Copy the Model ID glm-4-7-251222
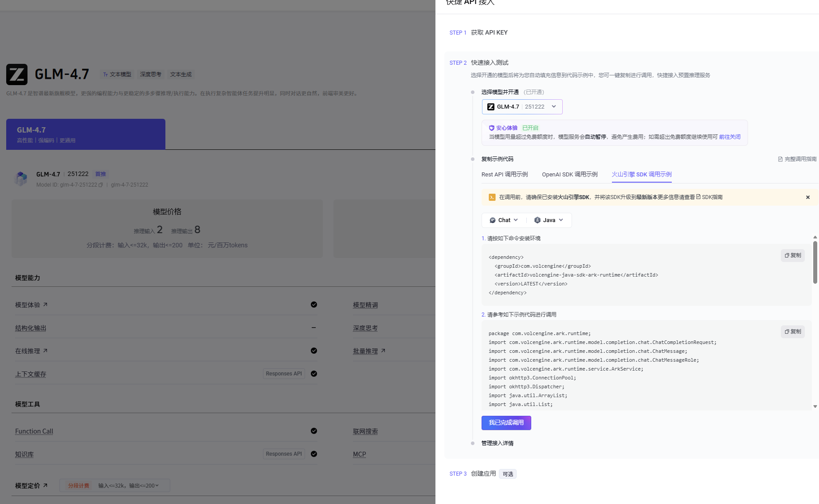Viewport: 819px width, 504px height. click(101, 185)
